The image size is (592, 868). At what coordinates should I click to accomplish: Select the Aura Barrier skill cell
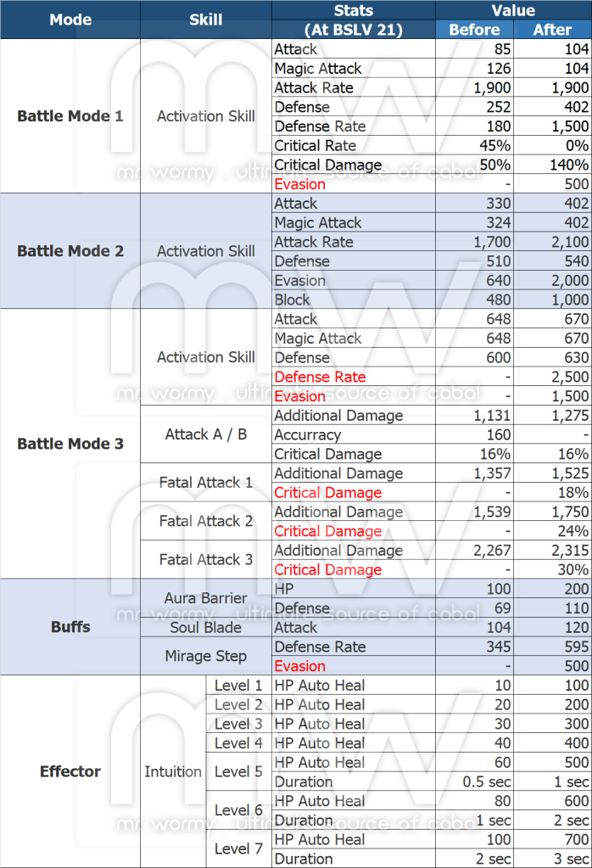coord(206,598)
